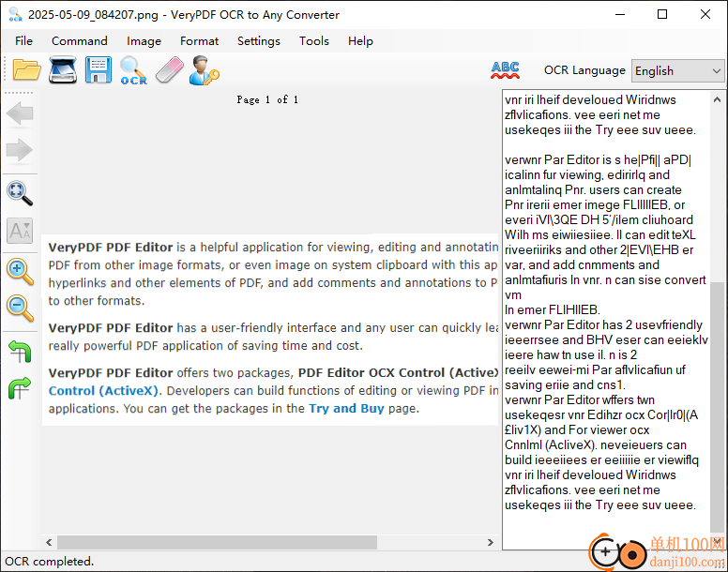Viewport: 728px width, 572px height.
Task: Click 'Control (ActiveX)' blue link text
Action: click(x=104, y=391)
